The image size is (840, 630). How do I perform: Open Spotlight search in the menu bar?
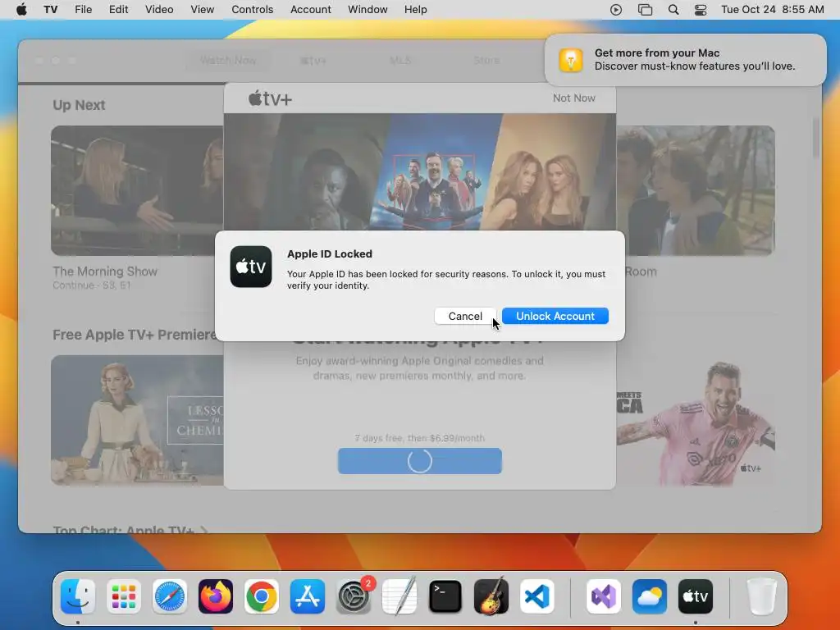point(673,10)
